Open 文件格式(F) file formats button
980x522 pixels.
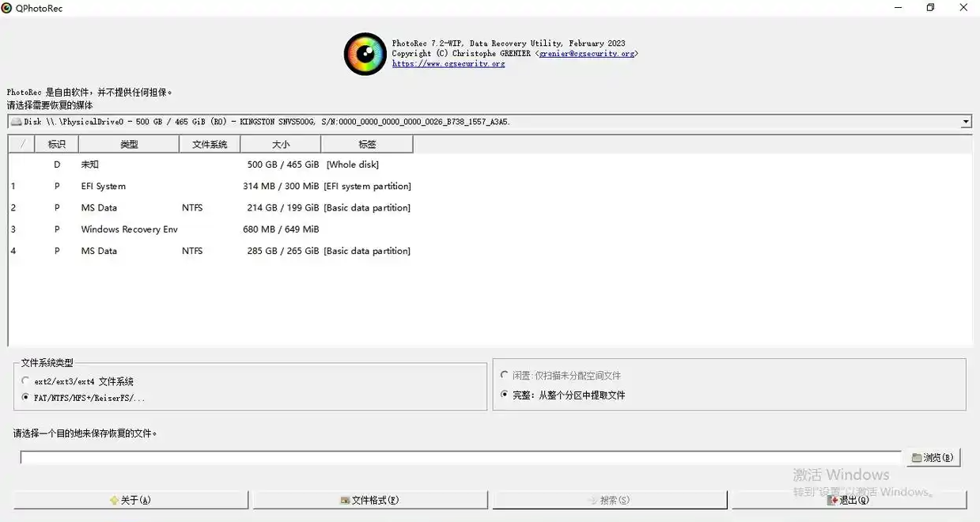click(x=370, y=500)
